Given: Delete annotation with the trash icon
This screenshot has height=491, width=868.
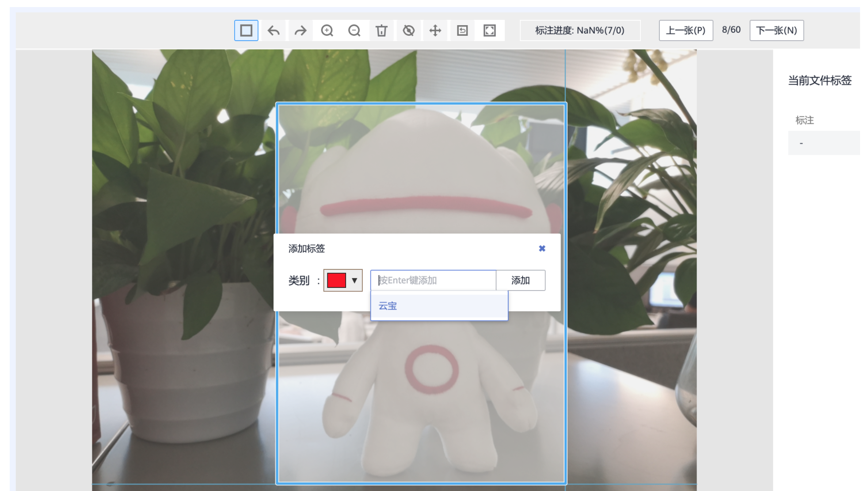Looking at the screenshot, I should (381, 30).
